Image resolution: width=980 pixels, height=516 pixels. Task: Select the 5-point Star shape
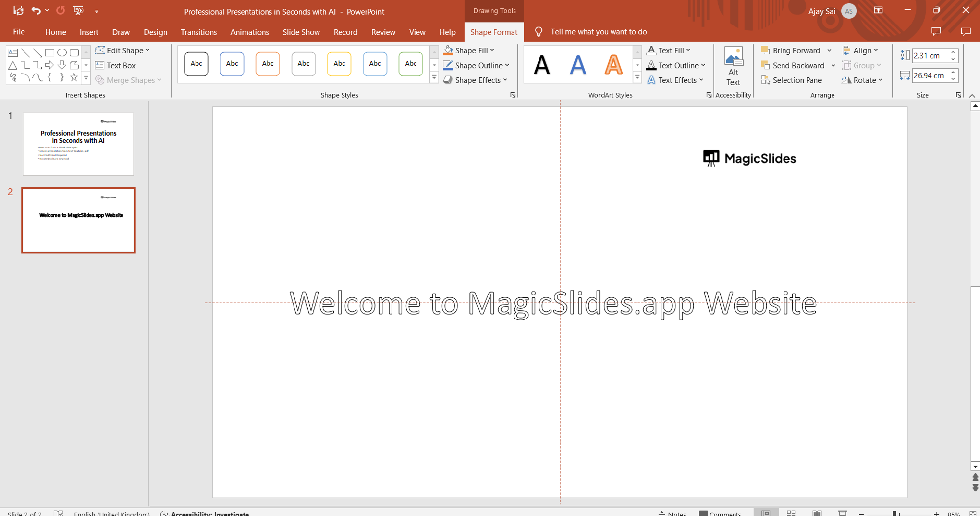click(74, 77)
